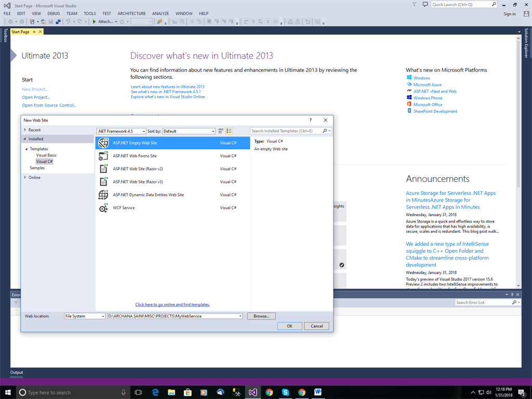Screen dimensions: 532x399
Task: Open the ANALYZE menu
Action: click(161, 14)
